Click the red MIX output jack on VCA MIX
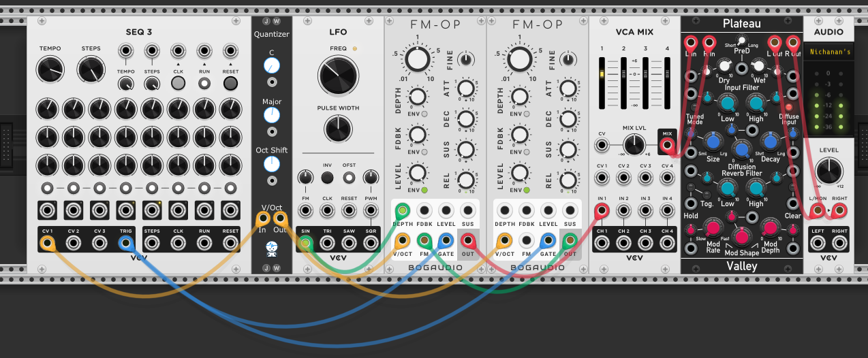Screen dimensions: 868x358 pos(666,144)
